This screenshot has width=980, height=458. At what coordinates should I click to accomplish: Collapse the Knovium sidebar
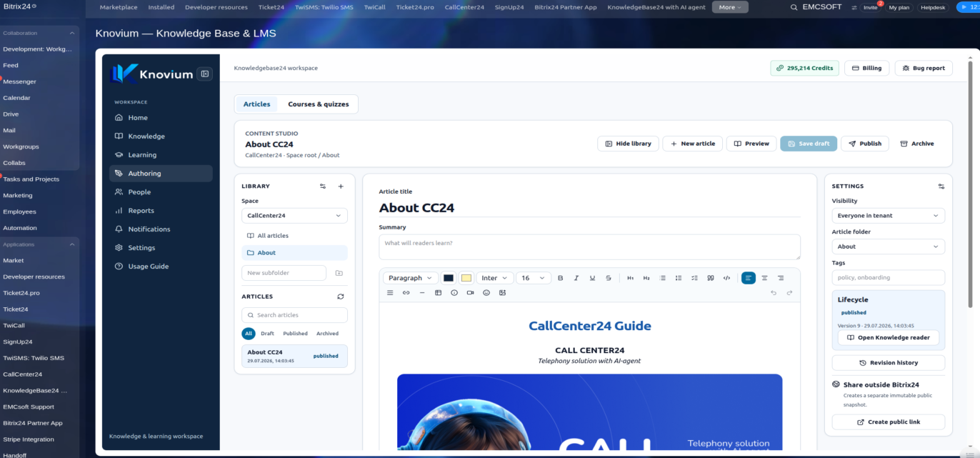coord(204,74)
